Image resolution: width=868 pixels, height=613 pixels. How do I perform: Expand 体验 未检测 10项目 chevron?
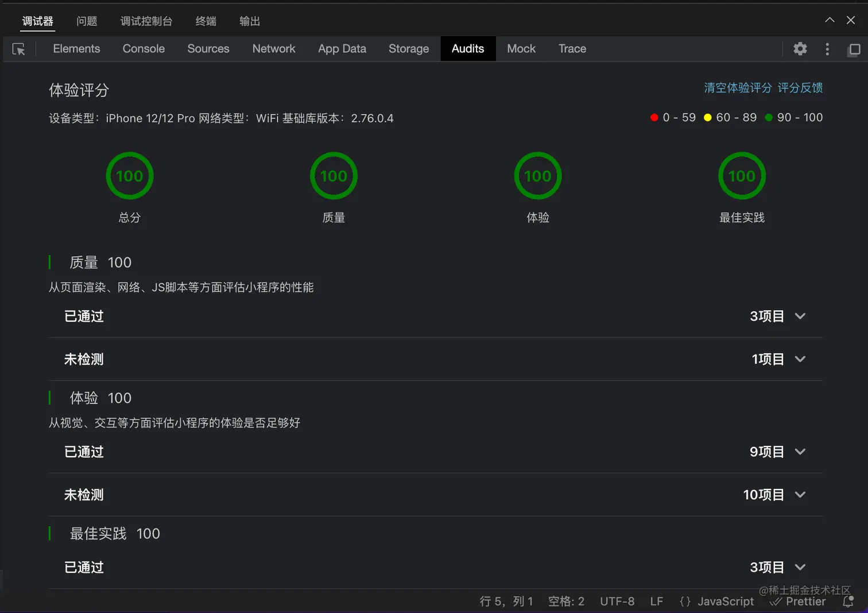click(x=800, y=495)
